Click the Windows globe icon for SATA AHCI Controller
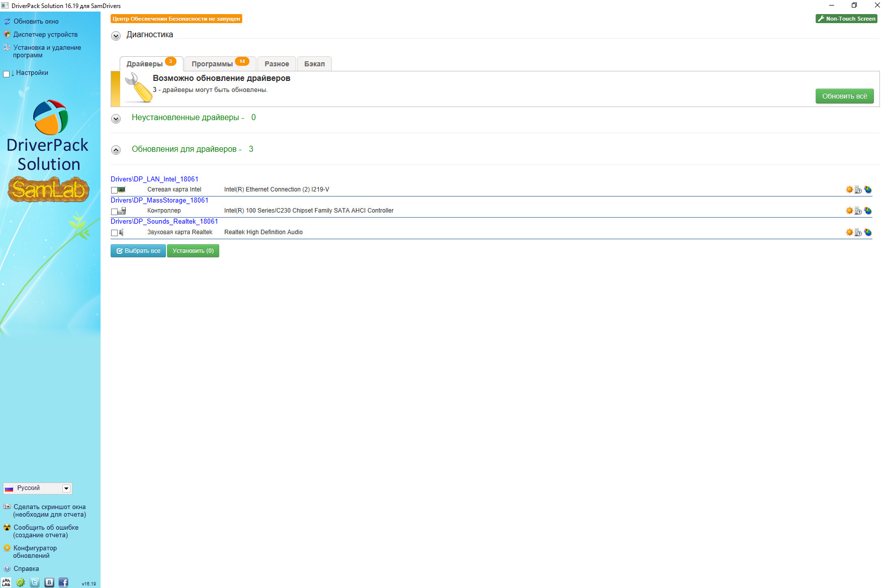890x588 pixels. coord(867,211)
